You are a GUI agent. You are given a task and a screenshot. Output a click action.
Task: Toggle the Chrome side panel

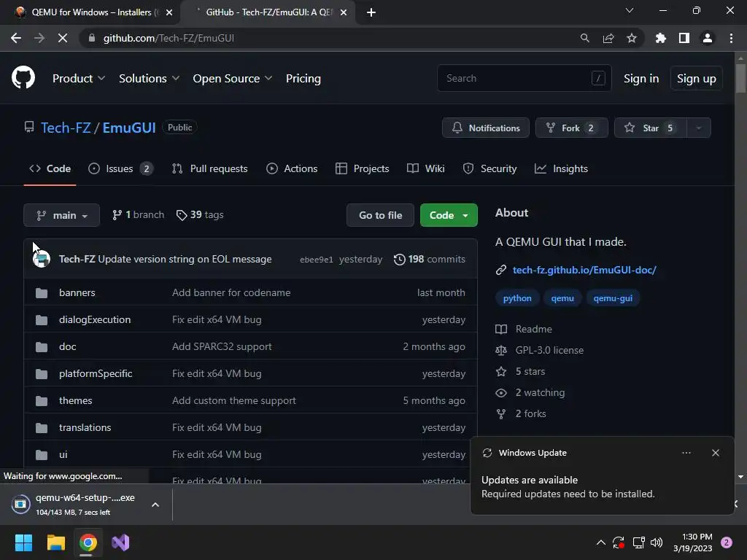684,38
